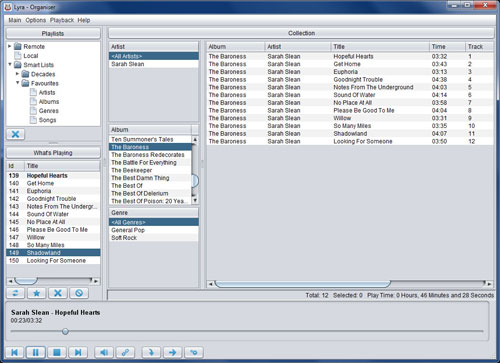Click the Local playlist document icon

[18, 56]
